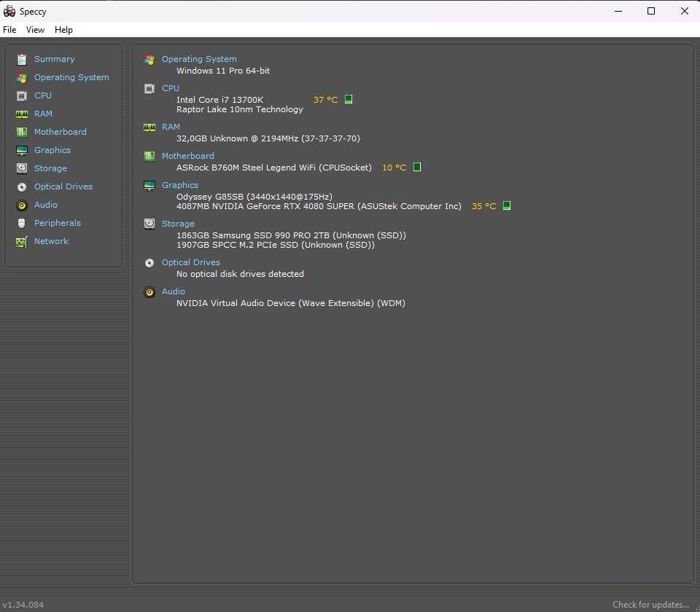
Task: Click the SPCC M.2 PCIe SSD line
Action: pos(276,245)
